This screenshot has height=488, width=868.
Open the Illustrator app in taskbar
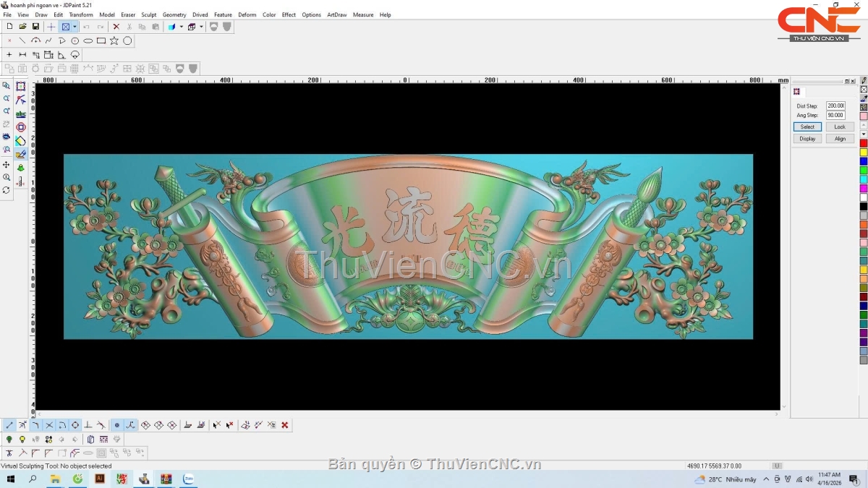click(100, 479)
